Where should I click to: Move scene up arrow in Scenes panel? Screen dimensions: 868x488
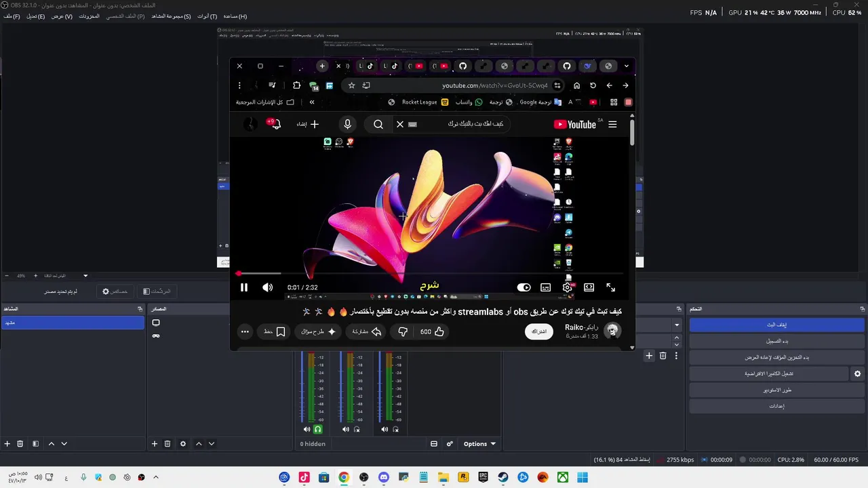pos(52,444)
